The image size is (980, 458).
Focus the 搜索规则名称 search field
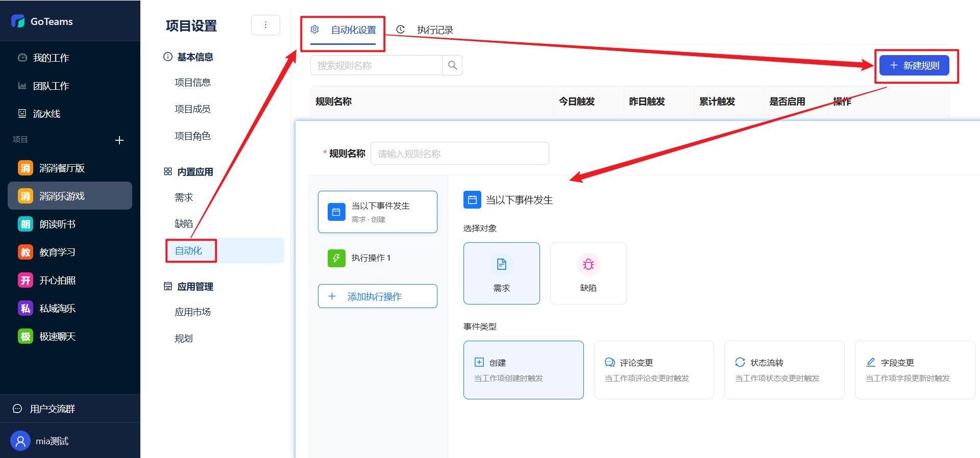point(376,65)
